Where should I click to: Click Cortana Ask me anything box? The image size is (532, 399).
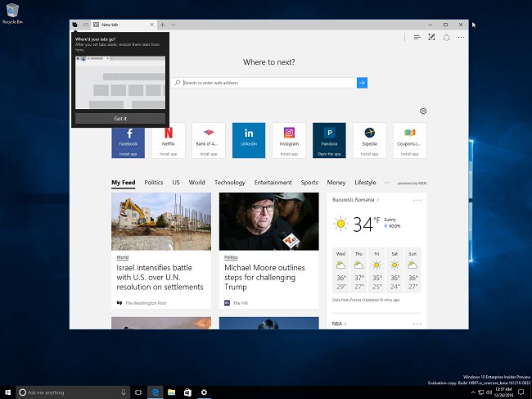pos(73,392)
